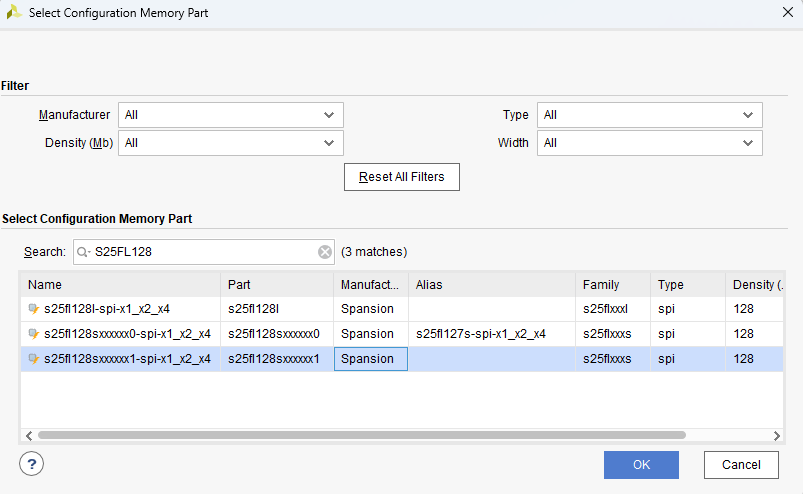Sort by the Alias column header
This screenshot has height=494, width=803.
pyautogui.click(x=492, y=285)
